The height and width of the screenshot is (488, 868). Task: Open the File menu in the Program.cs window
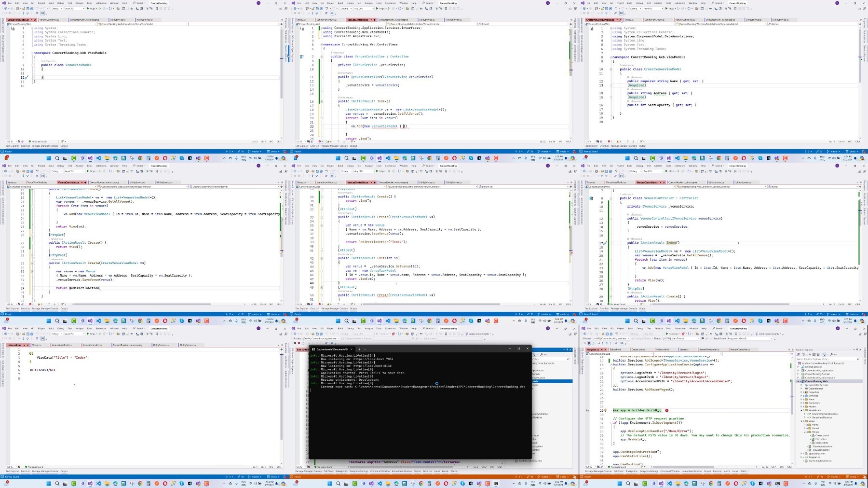click(x=589, y=328)
